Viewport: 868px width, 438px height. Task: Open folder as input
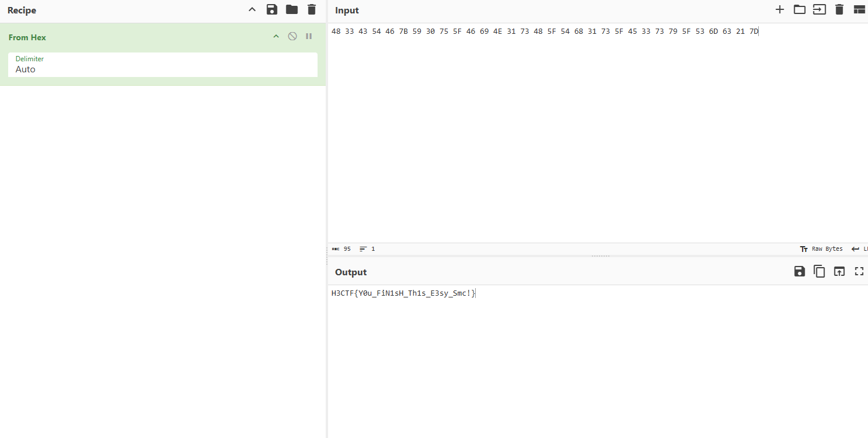799,9
